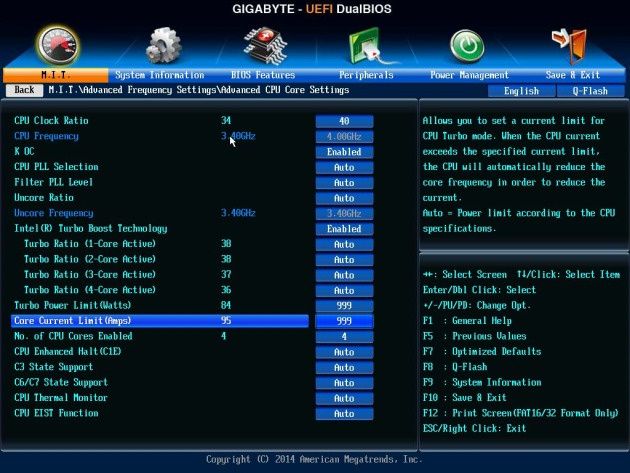Select Intel(R) Turbo Boost Technology label
The width and height of the screenshot is (630, 473).
90,228
